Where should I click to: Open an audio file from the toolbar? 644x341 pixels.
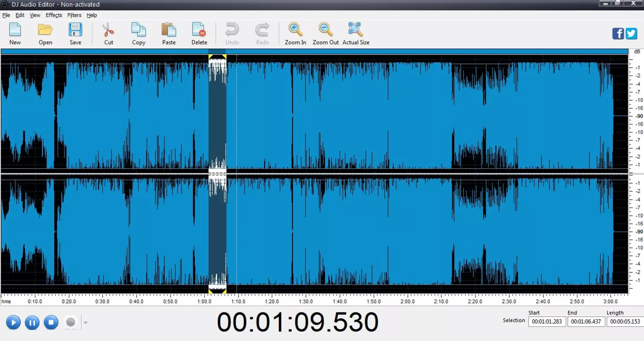pyautogui.click(x=45, y=34)
